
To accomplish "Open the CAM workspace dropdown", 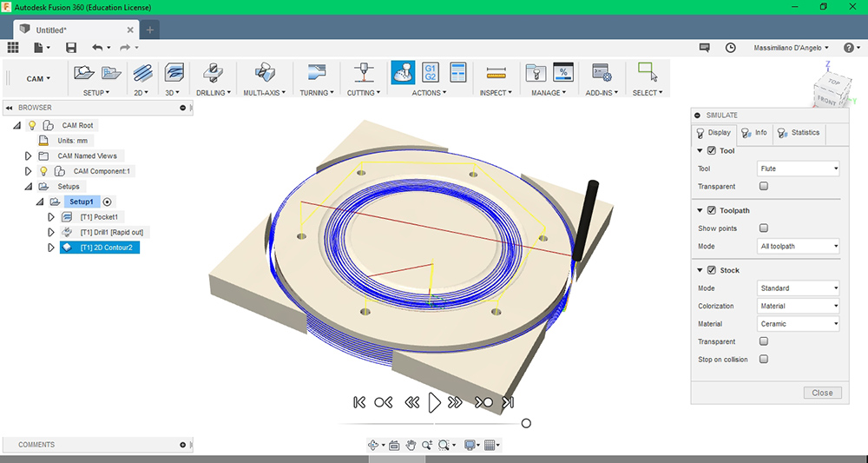I will click(38, 79).
